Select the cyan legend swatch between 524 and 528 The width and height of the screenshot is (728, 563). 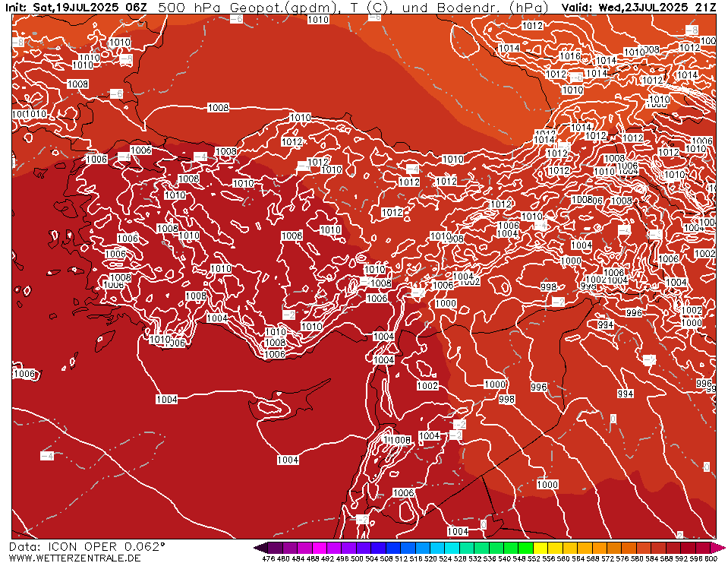pos(452,548)
